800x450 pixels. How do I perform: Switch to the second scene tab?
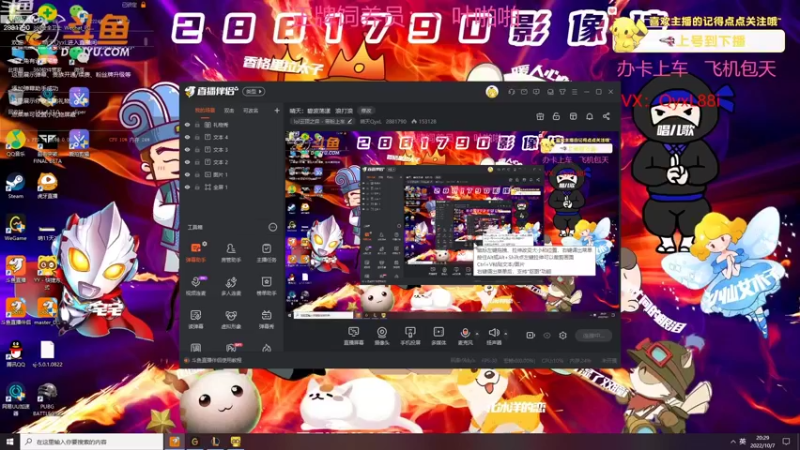point(229,111)
